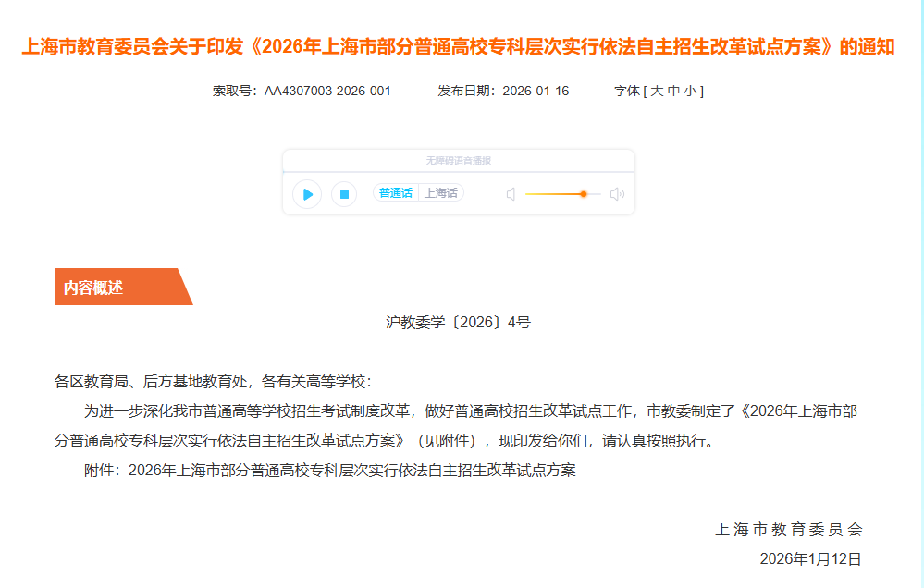Viewport: 924px width, 588px height.
Task: Click the loud speaker icon right of volume slider
Action: coord(617,194)
